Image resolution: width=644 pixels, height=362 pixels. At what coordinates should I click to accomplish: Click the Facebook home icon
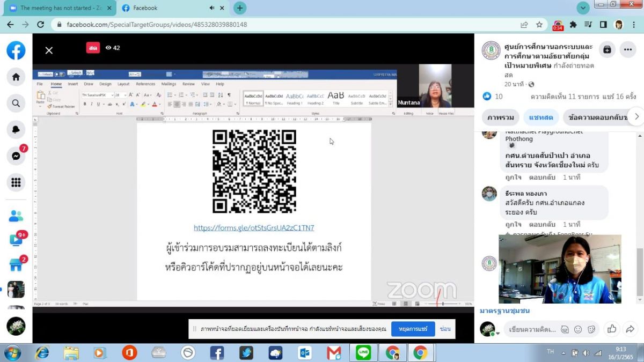[16, 77]
